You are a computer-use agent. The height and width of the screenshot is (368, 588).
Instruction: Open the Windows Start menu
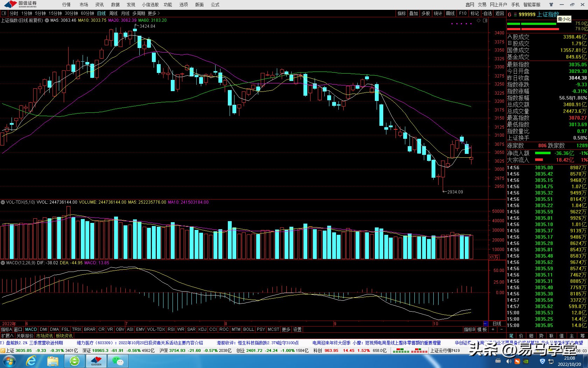point(9,361)
